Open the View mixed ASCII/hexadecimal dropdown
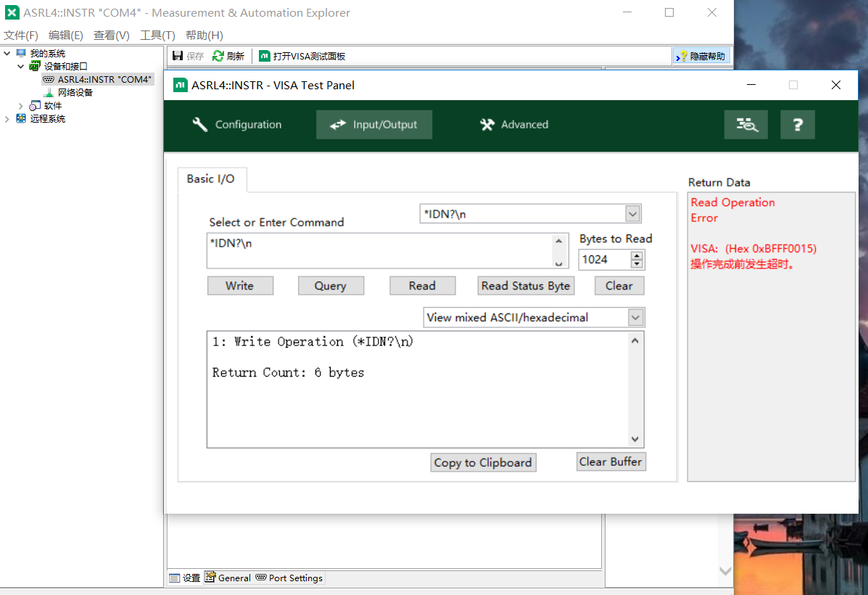Viewport: 868px width, 595px height. pyautogui.click(x=635, y=317)
